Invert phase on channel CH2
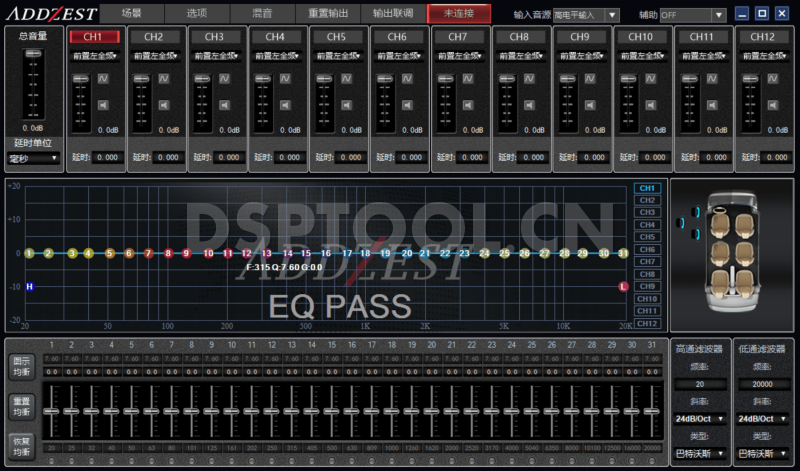Image resolution: width=800 pixels, height=471 pixels. (164, 79)
